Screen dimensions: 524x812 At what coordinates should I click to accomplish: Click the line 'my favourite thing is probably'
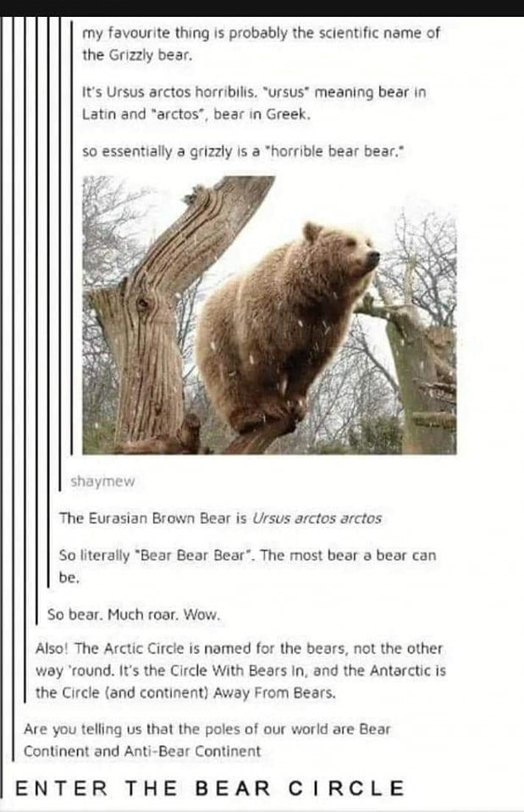pyautogui.click(x=261, y=33)
